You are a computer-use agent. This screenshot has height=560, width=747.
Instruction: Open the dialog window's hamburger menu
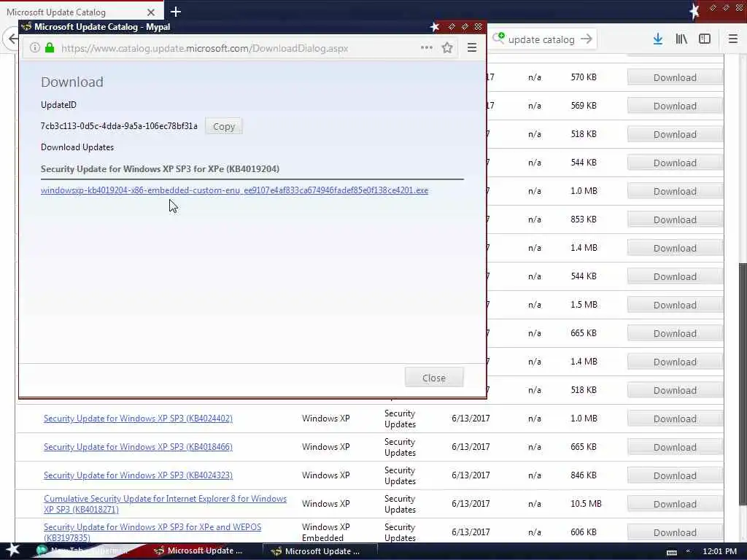coord(472,47)
